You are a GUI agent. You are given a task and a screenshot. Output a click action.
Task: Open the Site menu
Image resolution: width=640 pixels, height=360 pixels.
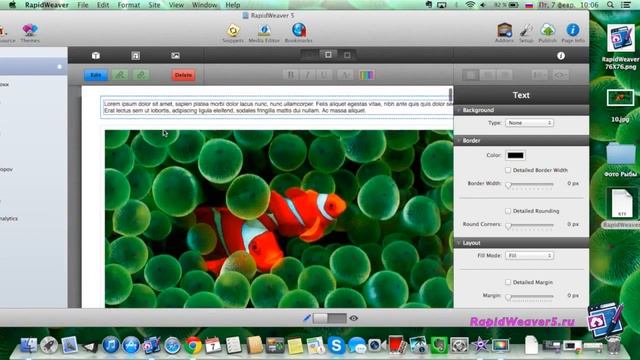point(154,5)
